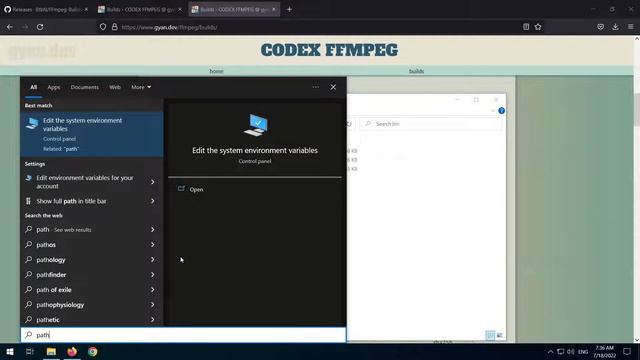Switch File Explorer to details view icon
This screenshot has height=360, width=640.
[x=491, y=336]
